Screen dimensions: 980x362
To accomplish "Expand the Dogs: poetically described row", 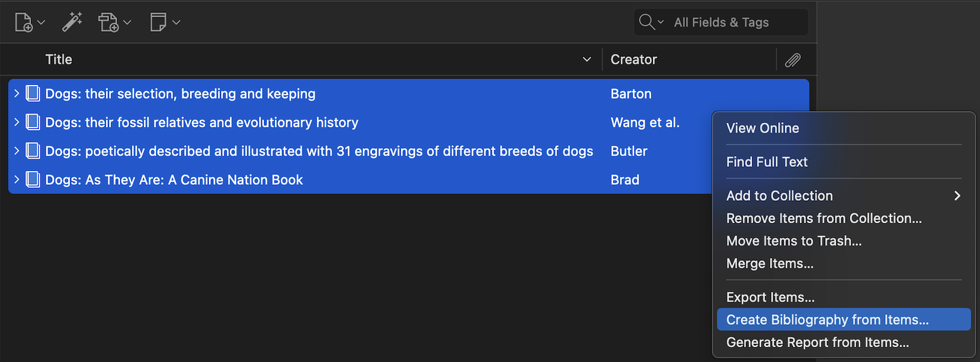I will tap(17, 151).
